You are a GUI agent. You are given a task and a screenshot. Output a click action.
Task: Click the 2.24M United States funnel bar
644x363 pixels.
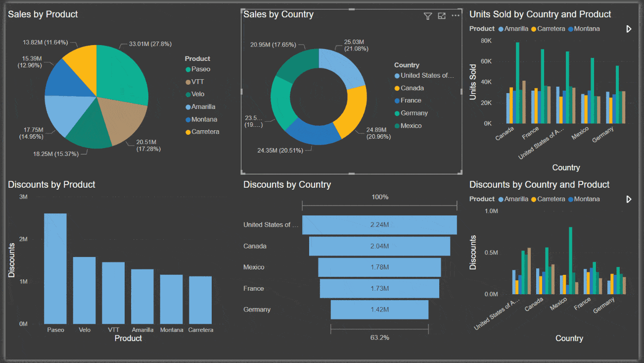coord(379,225)
